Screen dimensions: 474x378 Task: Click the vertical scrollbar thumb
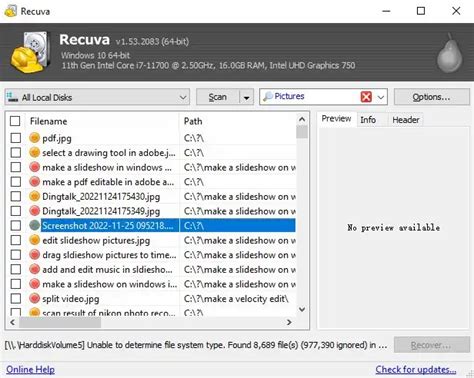click(302, 132)
